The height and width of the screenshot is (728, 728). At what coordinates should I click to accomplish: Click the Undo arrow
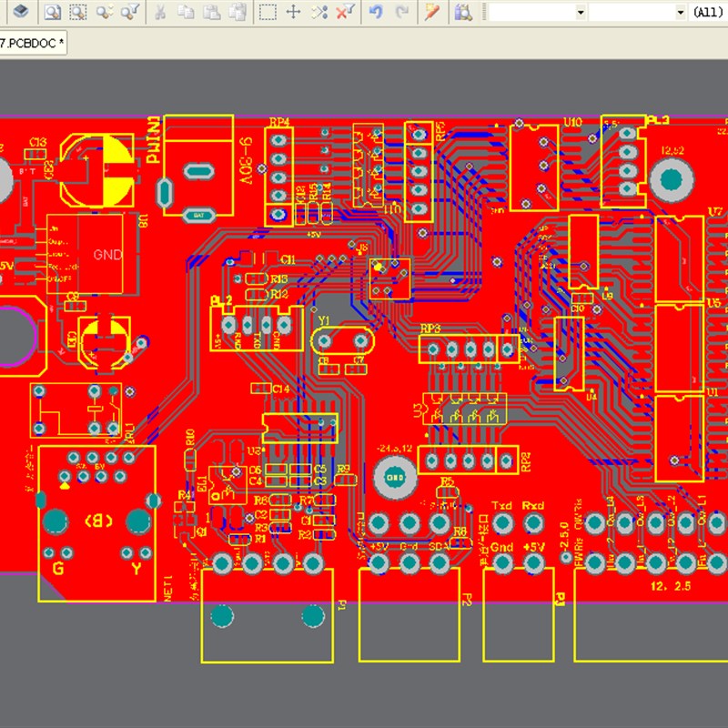point(376,12)
